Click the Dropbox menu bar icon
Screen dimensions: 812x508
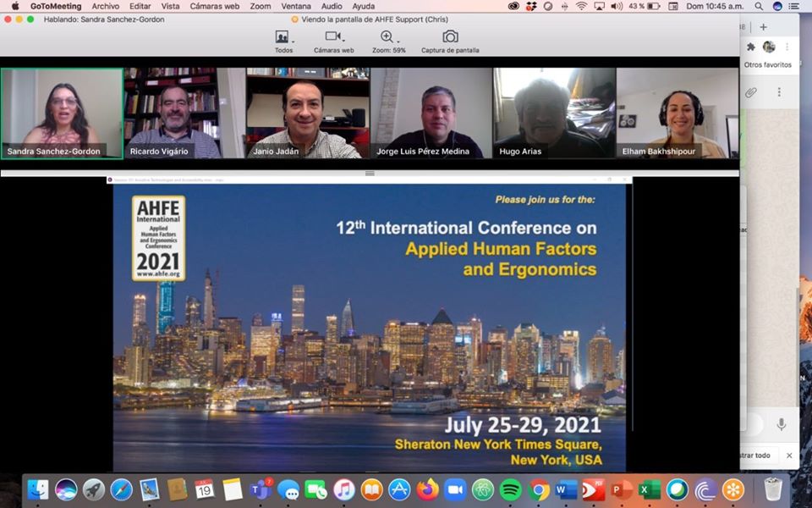pos(531,6)
